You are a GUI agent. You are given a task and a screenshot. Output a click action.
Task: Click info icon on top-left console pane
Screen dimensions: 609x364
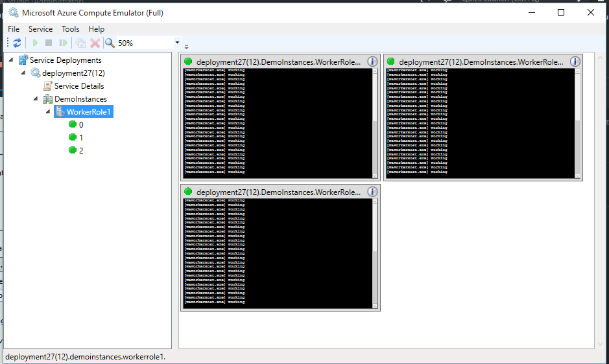(x=372, y=62)
